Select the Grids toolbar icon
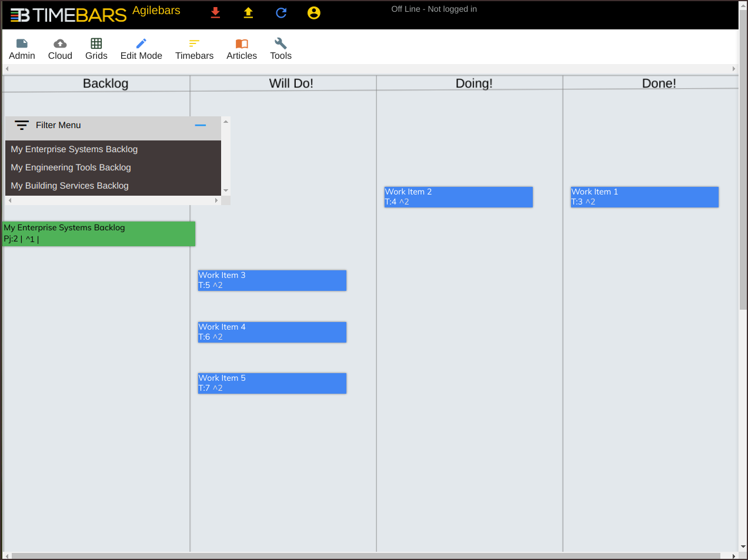748x560 pixels. [96, 49]
